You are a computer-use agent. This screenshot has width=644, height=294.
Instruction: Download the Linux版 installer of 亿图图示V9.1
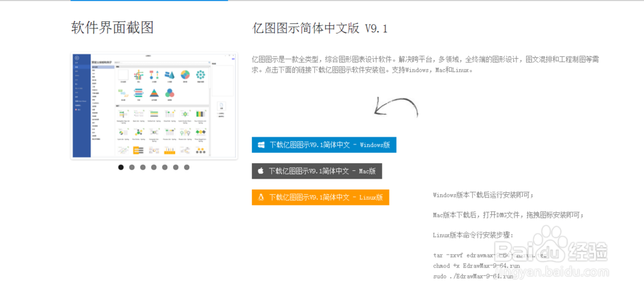(x=320, y=197)
